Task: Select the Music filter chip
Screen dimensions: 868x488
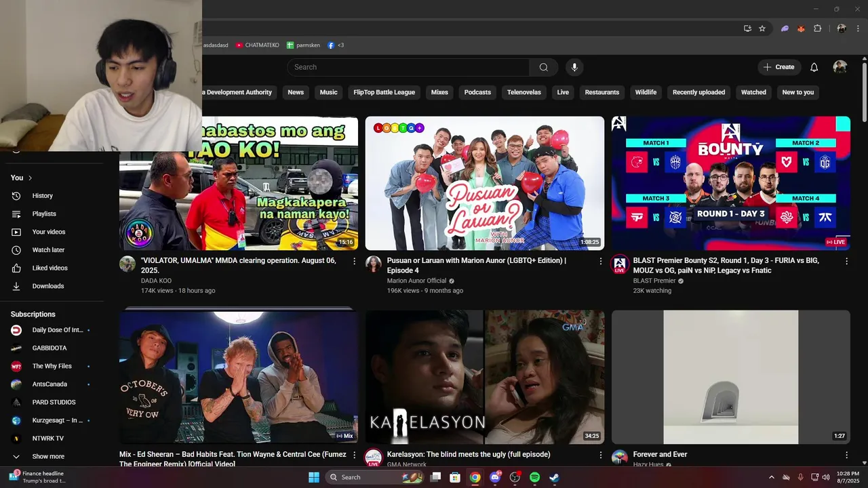Action: pos(329,92)
